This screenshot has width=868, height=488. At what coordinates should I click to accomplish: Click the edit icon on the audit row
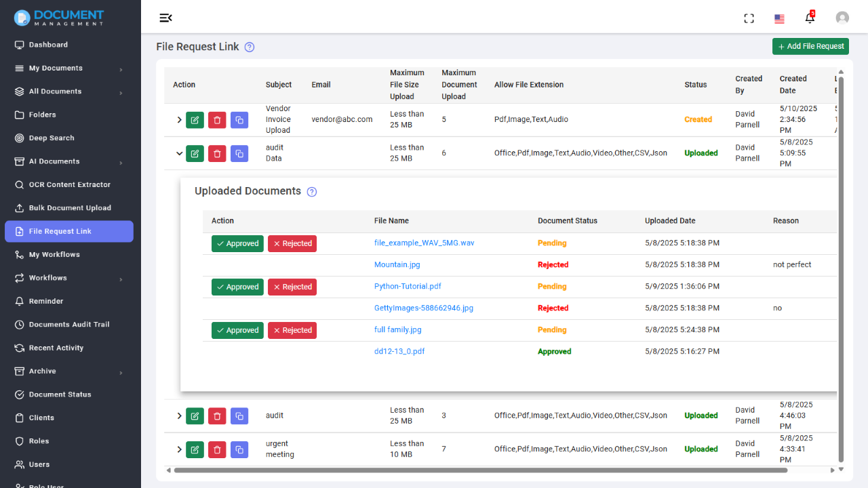pos(195,415)
